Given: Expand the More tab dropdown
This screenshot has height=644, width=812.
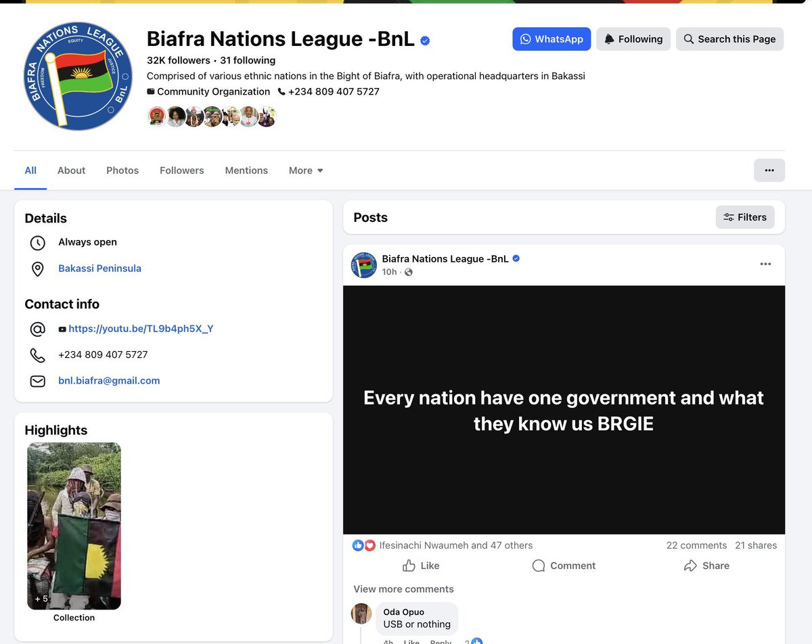Looking at the screenshot, I should tap(306, 170).
